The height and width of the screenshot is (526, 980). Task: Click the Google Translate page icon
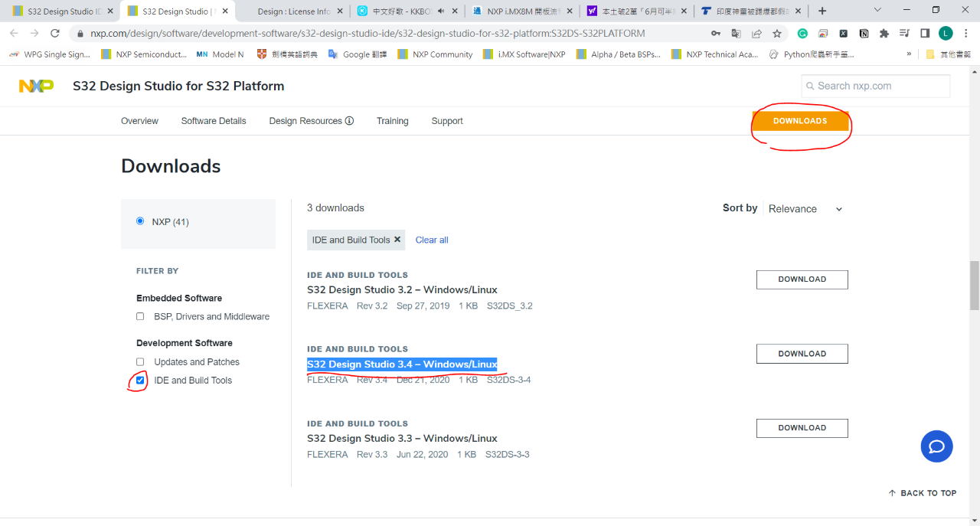[x=736, y=34]
